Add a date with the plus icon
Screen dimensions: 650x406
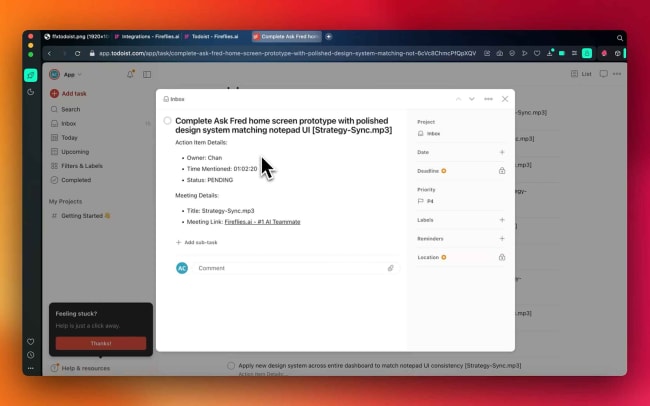pyautogui.click(x=502, y=152)
